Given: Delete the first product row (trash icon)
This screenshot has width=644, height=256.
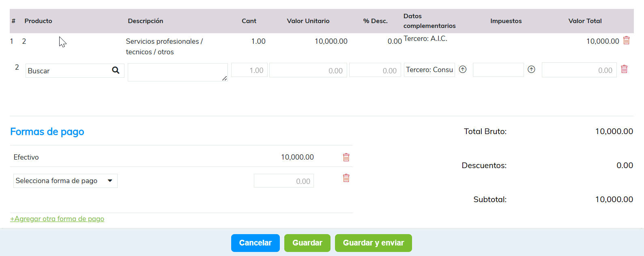Looking at the screenshot, I should pos(626,41).
